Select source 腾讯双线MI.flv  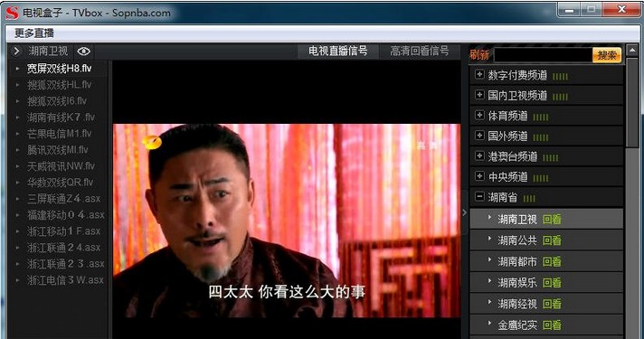point(59,150)
